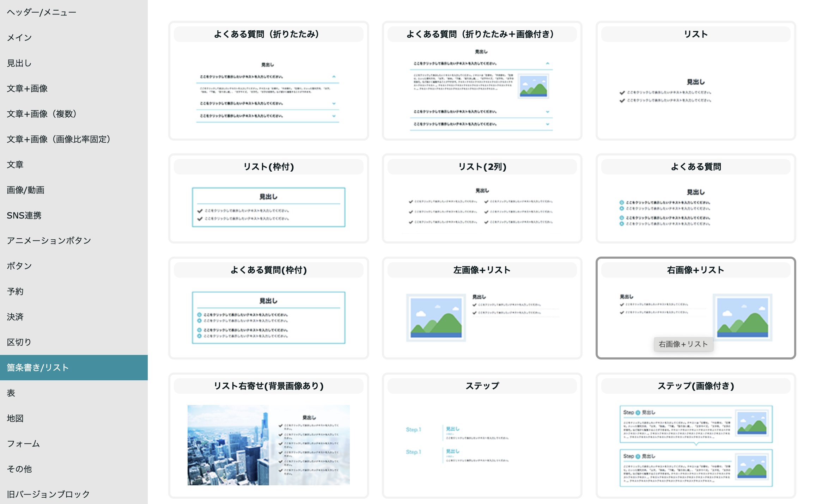This screenshot has height=504, width=816.
Task: Pick the リスト block template
Action: (x=695, y=81)
